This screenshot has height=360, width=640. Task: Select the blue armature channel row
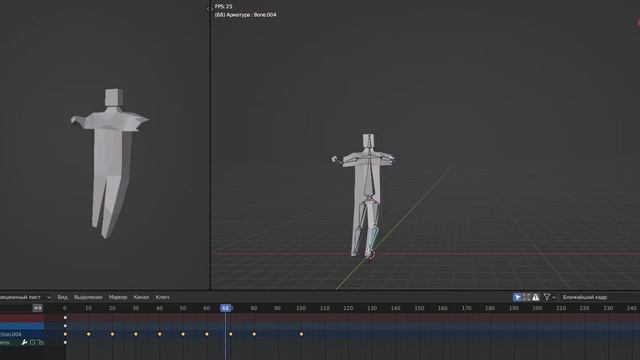point(22,326)
